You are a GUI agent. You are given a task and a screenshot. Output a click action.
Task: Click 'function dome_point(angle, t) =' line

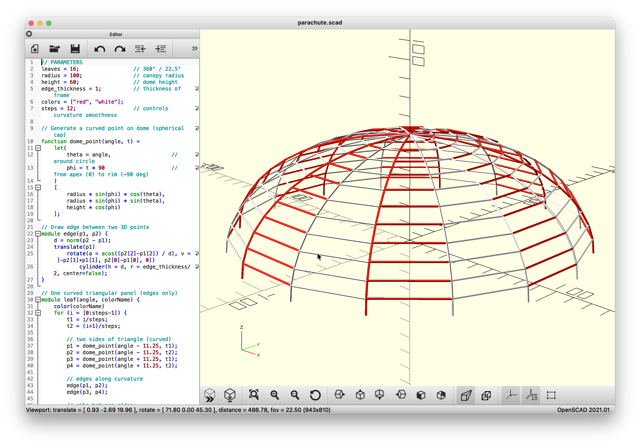[90, 141]
